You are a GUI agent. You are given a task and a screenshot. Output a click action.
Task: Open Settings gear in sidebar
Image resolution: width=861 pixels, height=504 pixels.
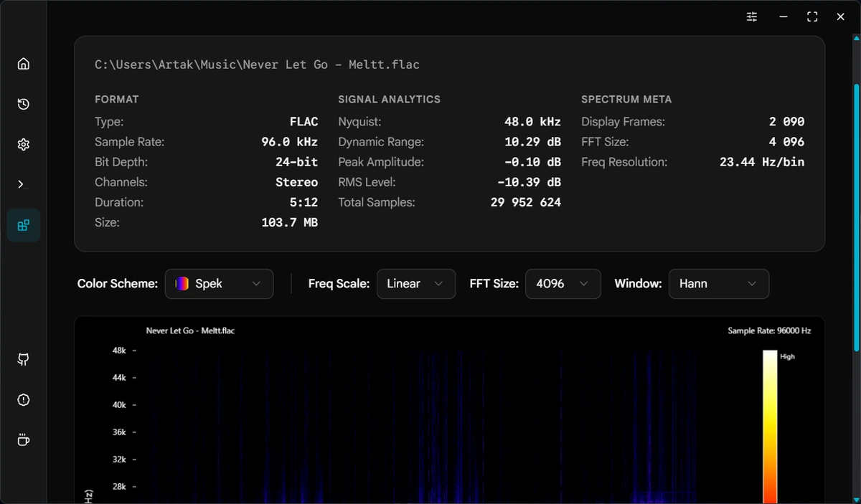[24, 145]
